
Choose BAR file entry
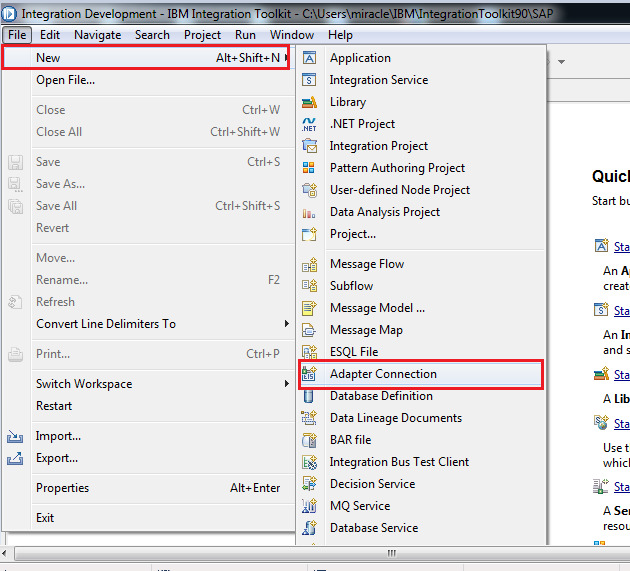pos(421,440)
